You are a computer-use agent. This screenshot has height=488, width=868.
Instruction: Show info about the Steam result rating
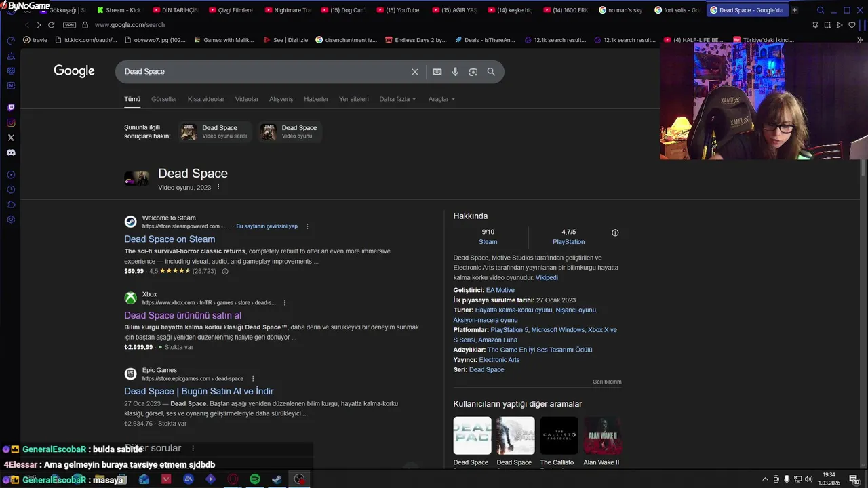tap(225, 272)
